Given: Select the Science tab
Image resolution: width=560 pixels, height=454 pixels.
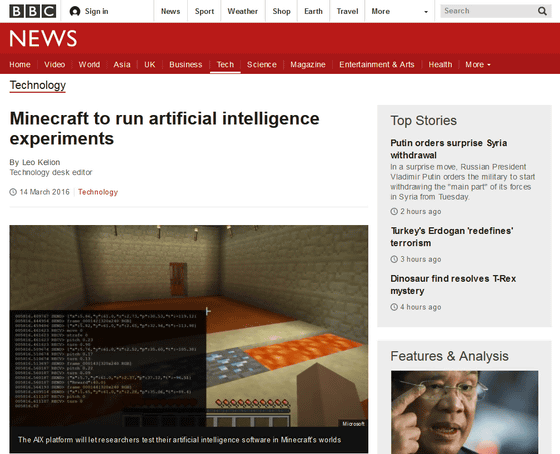Looking at the screenshot, I should (x=262, y=65).
